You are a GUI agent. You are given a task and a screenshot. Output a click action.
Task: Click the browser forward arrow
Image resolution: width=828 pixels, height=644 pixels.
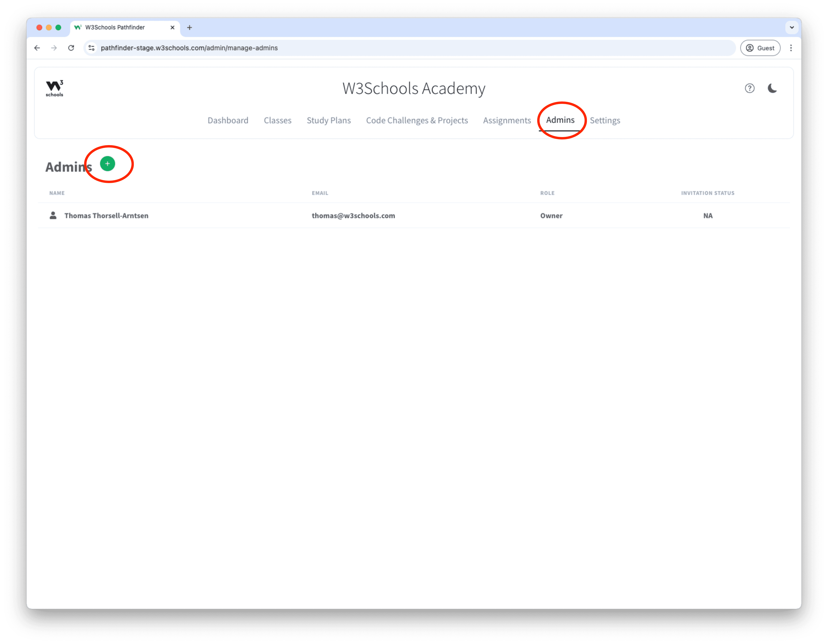pyautogui.click(x=54, y=48)
